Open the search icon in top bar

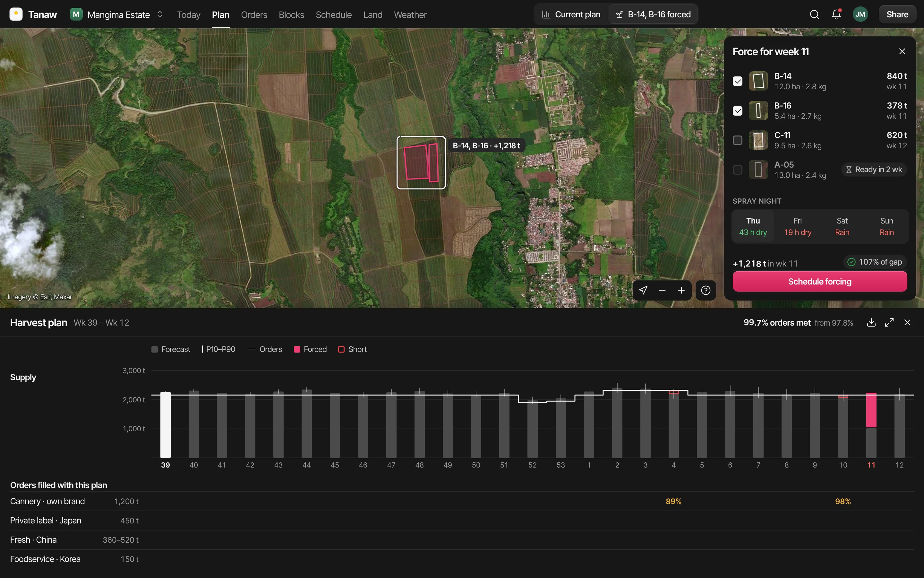(x=814, y=14)
